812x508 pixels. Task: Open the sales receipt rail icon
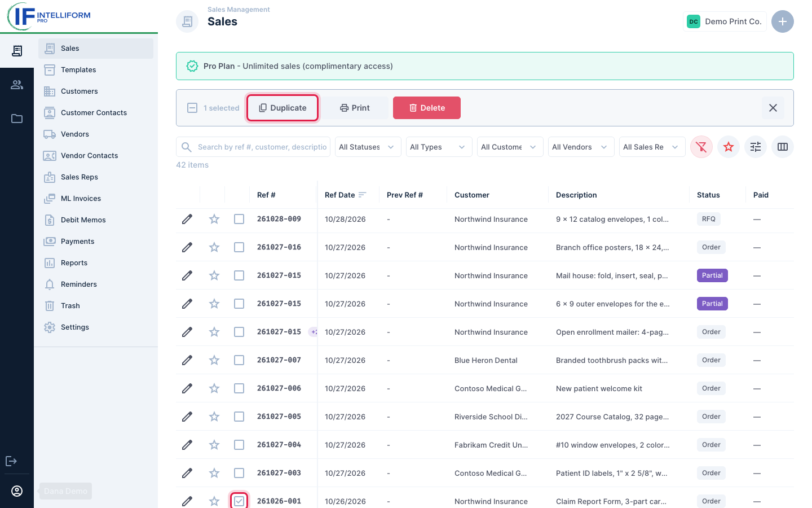[x=17, y=51]
